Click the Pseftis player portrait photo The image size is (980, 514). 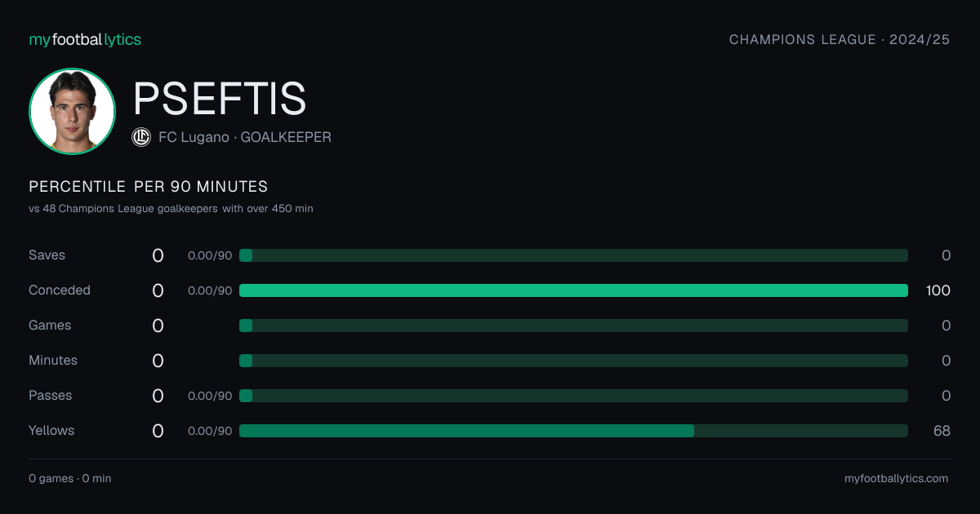coord(72,112)
